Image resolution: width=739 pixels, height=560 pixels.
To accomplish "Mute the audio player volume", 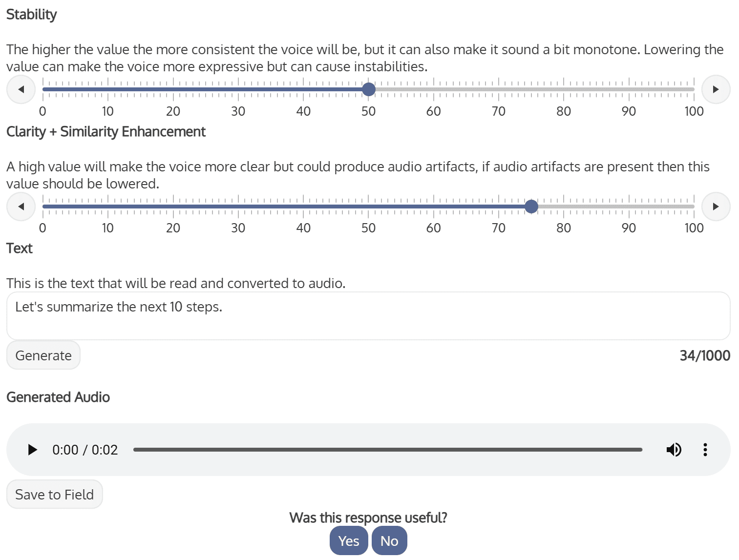I will (x=674, y=450).
